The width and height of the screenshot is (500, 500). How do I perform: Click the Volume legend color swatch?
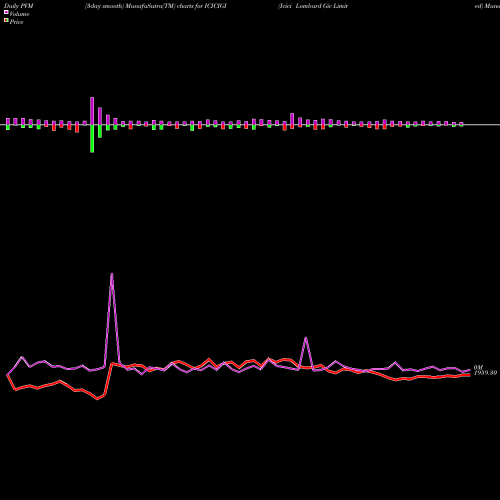pos(6,12)
